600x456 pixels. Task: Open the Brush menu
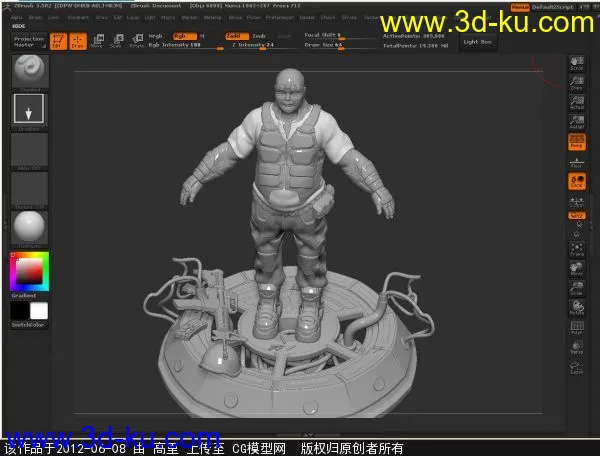(35, 18)
